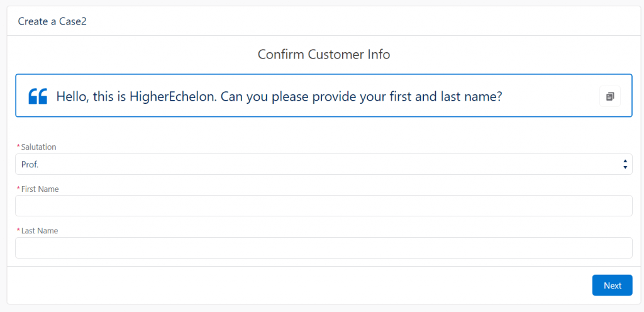Click the blue quotation mark icon
This screenshot has width=644, height=312.
(x=38, y=96)
